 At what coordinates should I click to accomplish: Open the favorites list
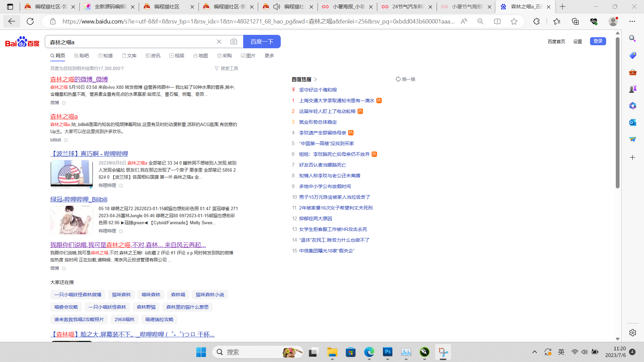[557, 21]
